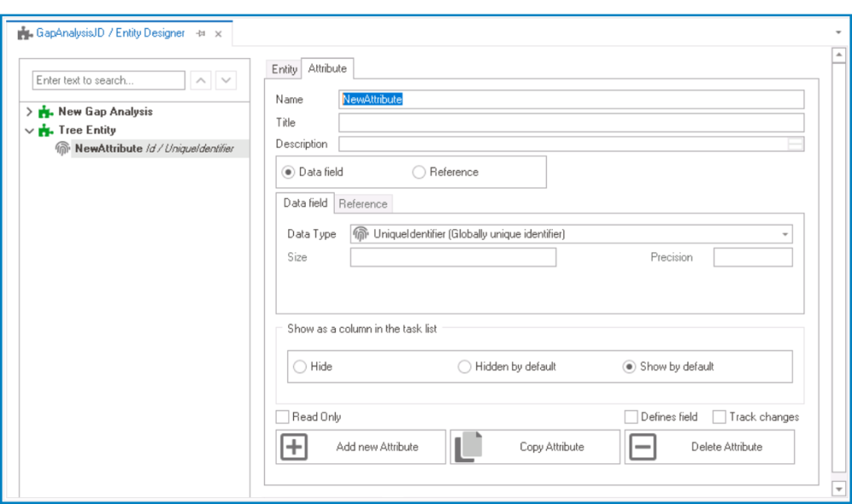Viewport: 852px width, 504px height.
Task: Jump to next search result arrow
Action: 226,81
